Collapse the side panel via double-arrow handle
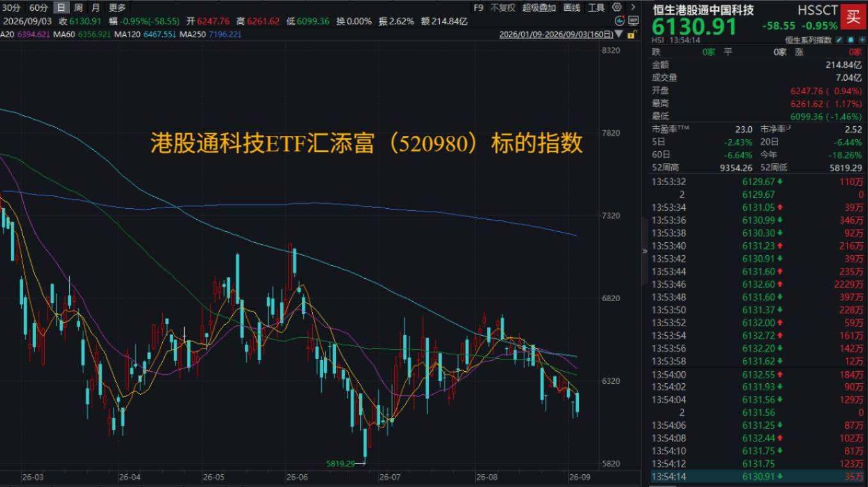This screenshot has width=868, height=487. tap(645, 252)
